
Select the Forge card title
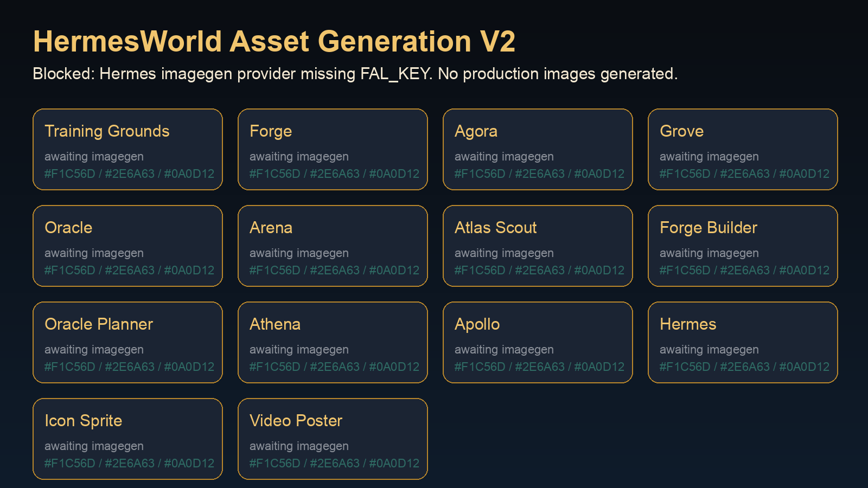click(x=271, y=132)
